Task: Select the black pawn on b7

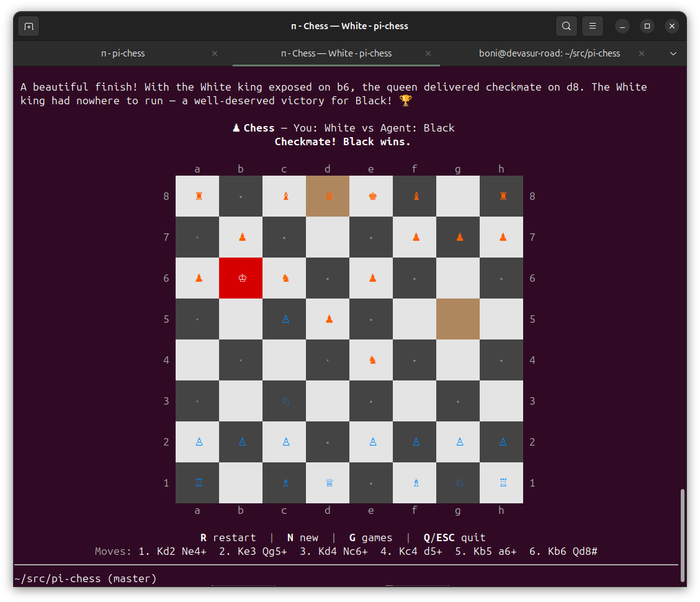Action: (241, 237)
